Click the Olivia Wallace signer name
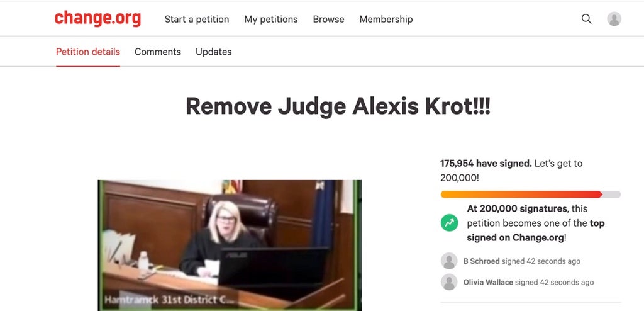The width and height of the screenshot is (644, 311). 488,282
